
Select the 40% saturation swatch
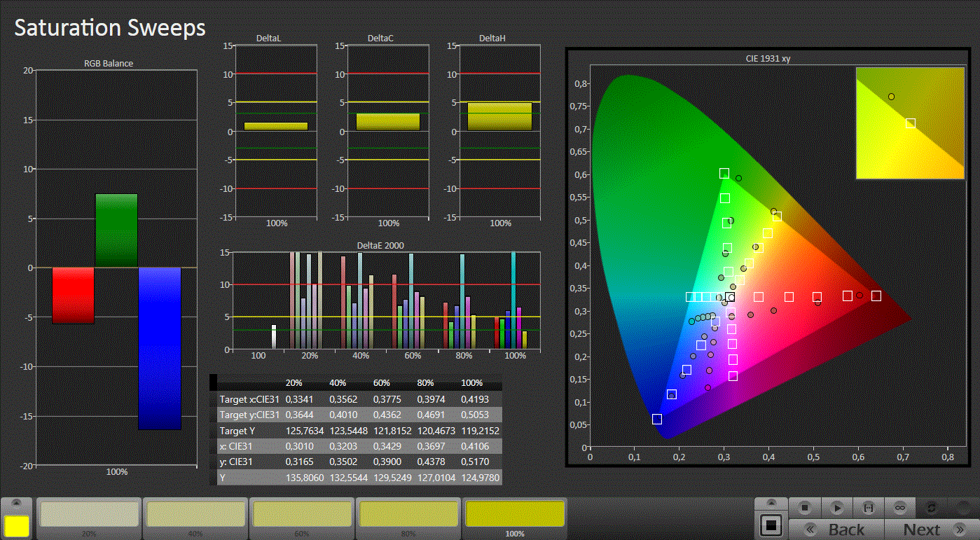(x=195, y=515)
